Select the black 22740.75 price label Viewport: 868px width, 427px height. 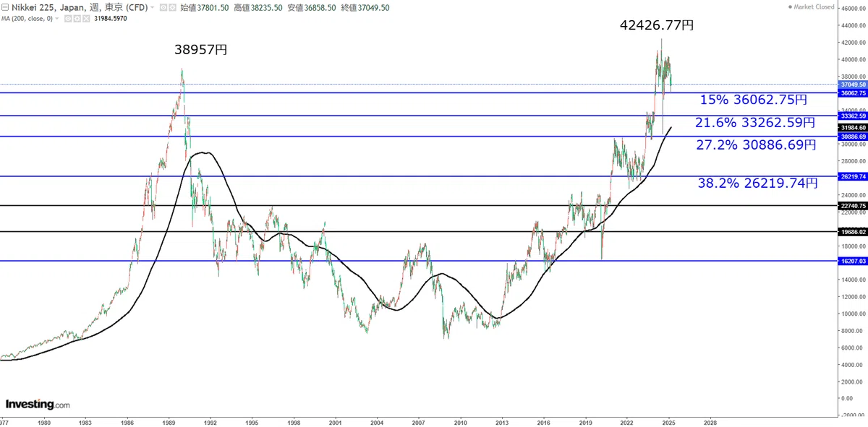point(854,206)
